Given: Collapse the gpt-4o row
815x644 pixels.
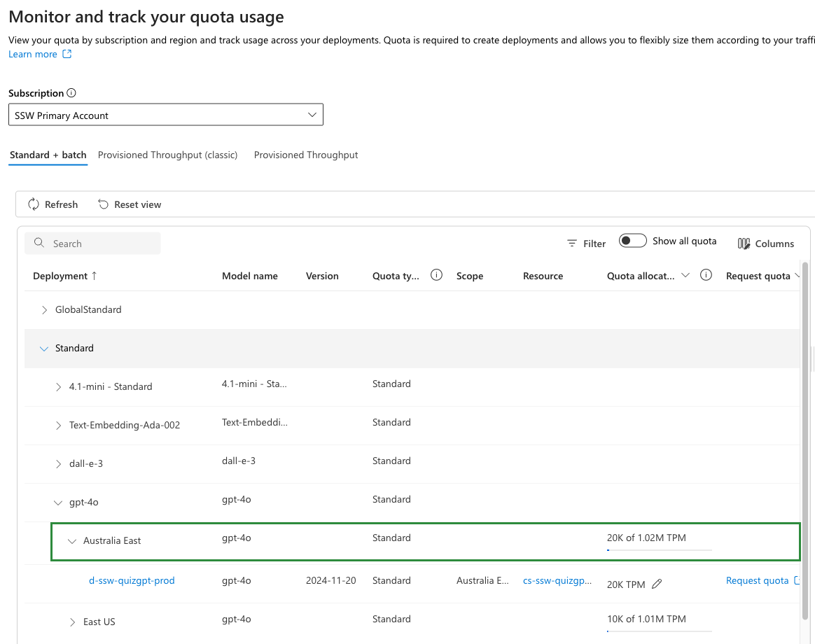Looking at the screenshot, I should (58, 503).
